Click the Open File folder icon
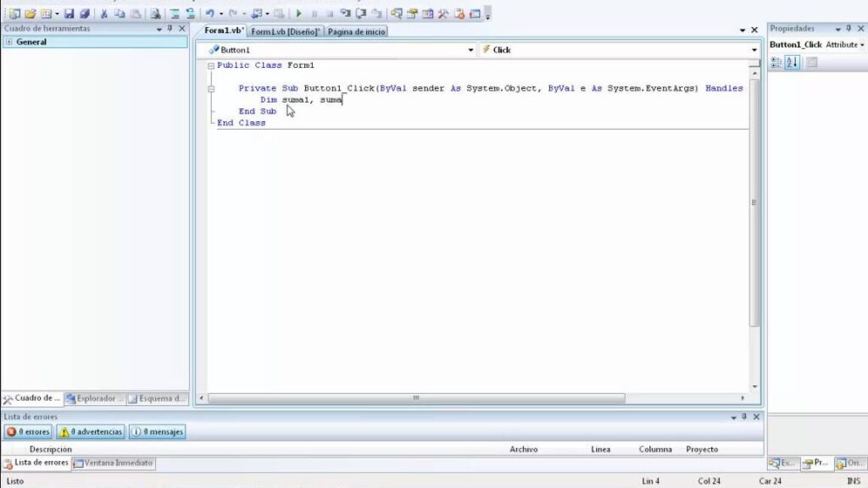 [31, 14]
